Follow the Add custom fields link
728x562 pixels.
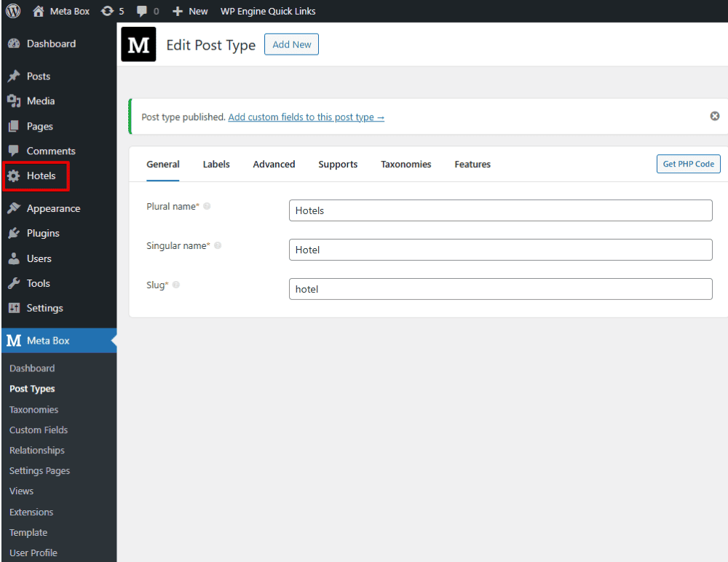point(306,116)
